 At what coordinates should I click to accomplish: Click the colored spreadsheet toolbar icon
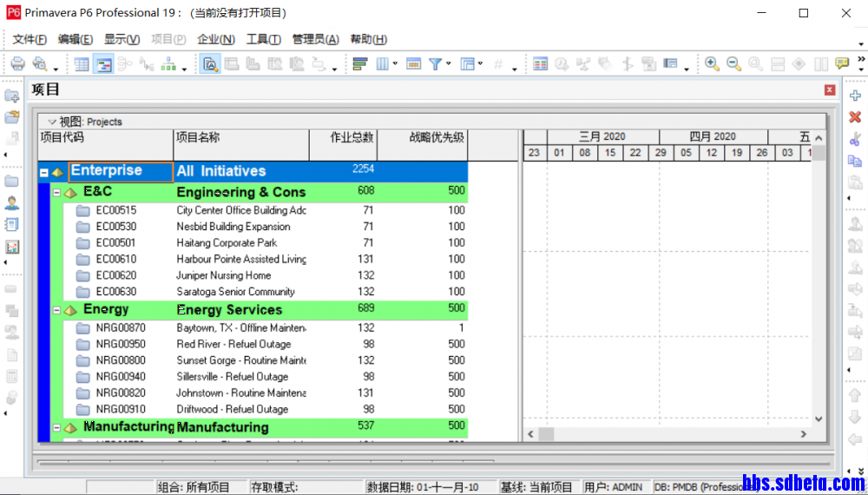[540, 64]
